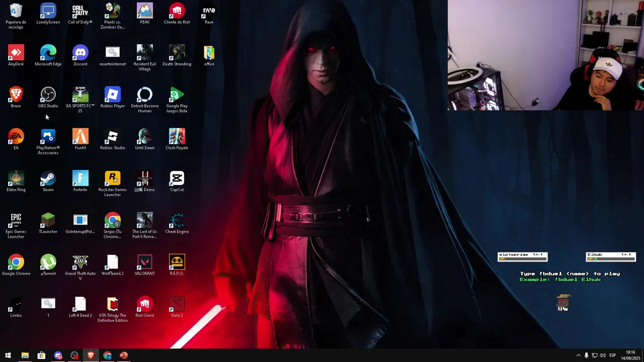Image resolution: width=644 pixels, height=362 pixels.
Task: Switch to OBS Studio in the taskbar
Action: pos(74,355)
